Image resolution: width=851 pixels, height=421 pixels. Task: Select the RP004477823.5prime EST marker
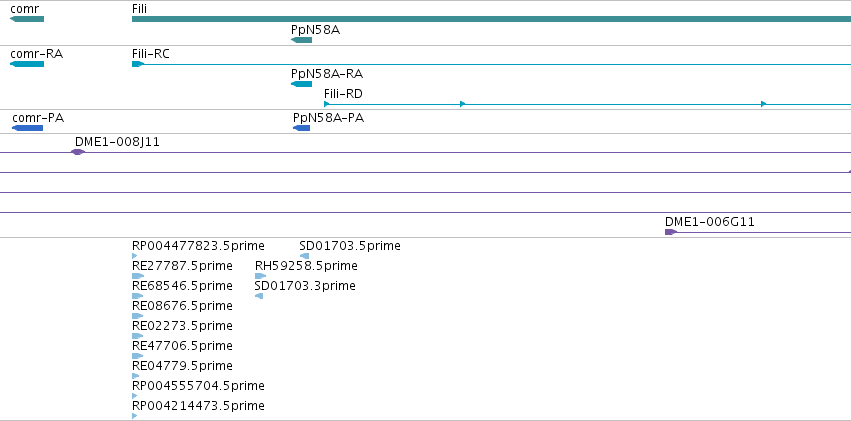(x=135, y=256)
